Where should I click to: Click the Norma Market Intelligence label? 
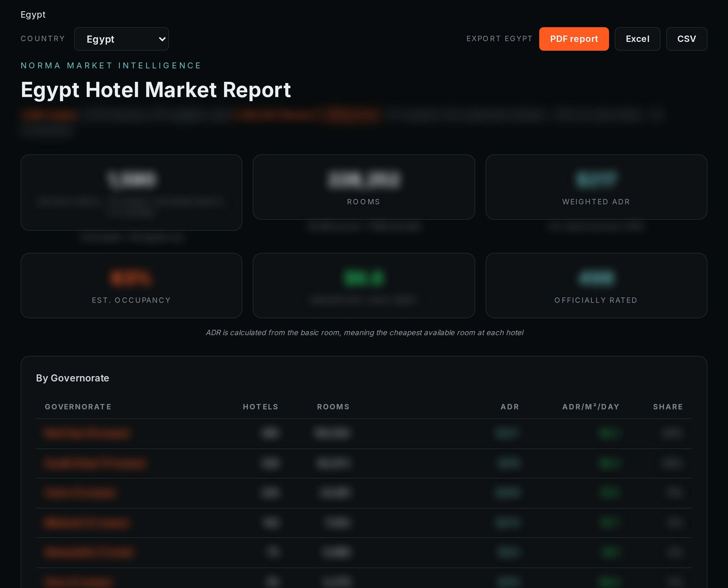[111, 65]
